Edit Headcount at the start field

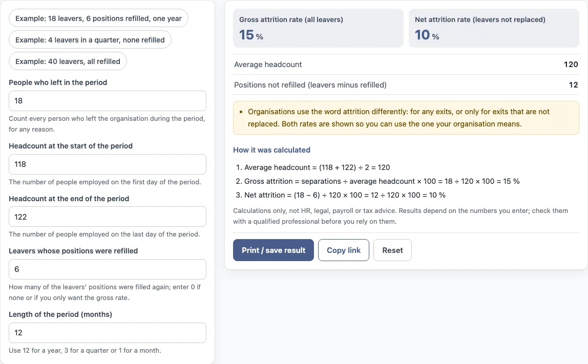108,164
